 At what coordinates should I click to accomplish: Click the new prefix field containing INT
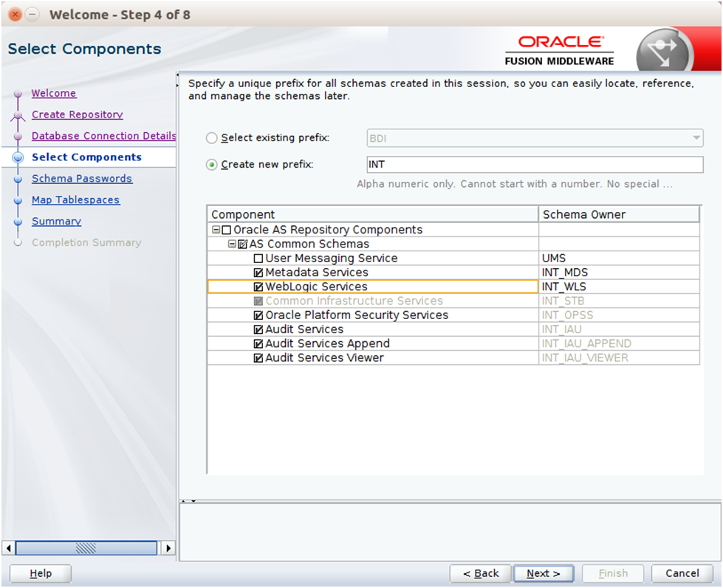(x=535, y=165)
